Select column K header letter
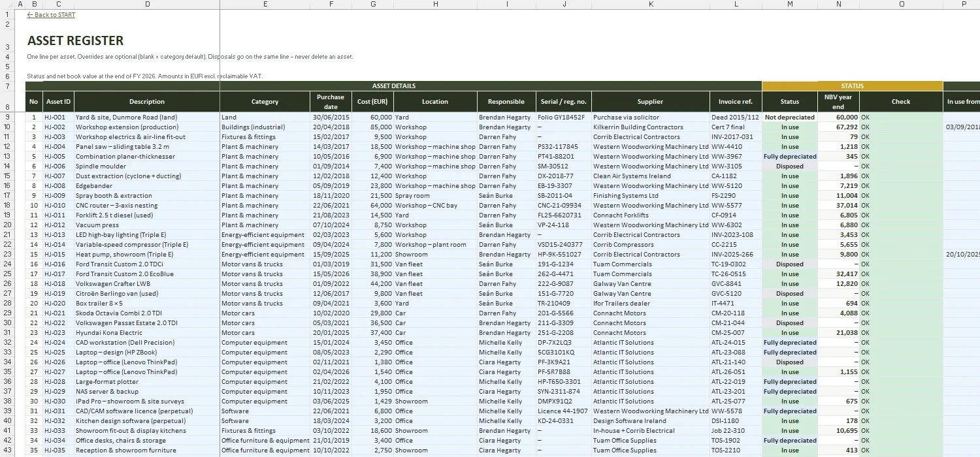This screenshot has width=980, height=457. pos(651,4)
